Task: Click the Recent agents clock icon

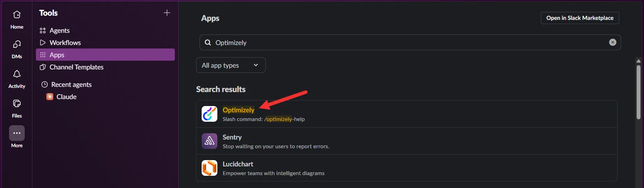Action: (x=45, y=84)
